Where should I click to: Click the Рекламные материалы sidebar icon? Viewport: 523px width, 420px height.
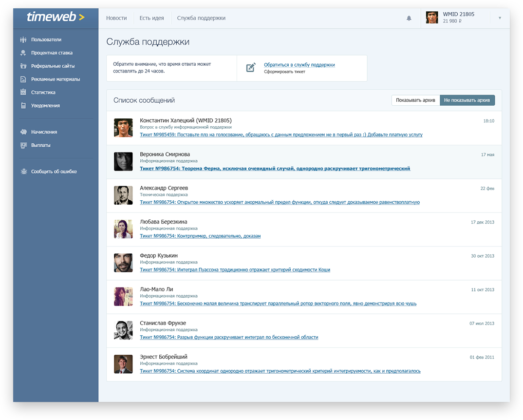(23, 79)
